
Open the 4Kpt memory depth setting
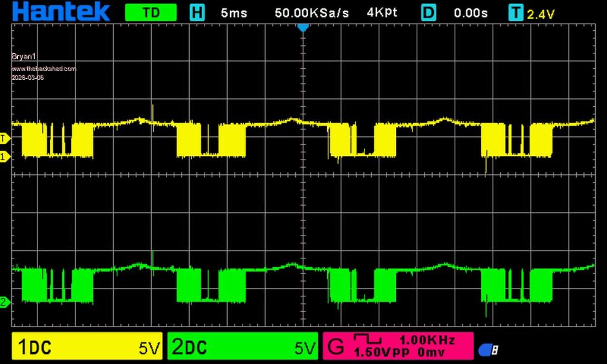click(x=381, y=13)
